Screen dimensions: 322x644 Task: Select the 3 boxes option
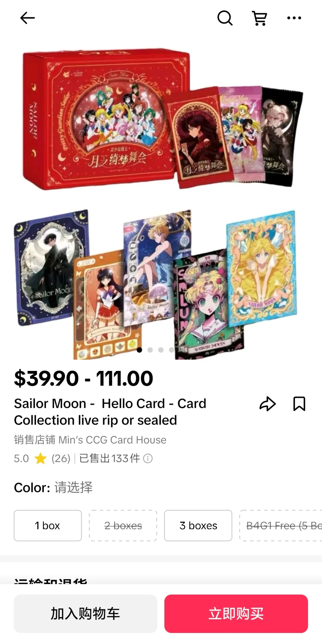tap(198, 526)
